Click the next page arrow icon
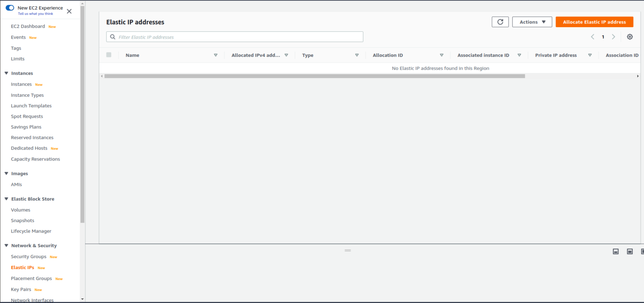The image size is (644, 303). pyautogui.click(x=613, y=36)
